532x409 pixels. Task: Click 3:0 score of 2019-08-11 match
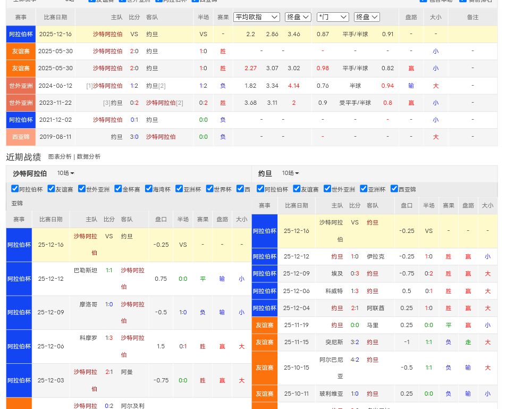click(134, 137)
